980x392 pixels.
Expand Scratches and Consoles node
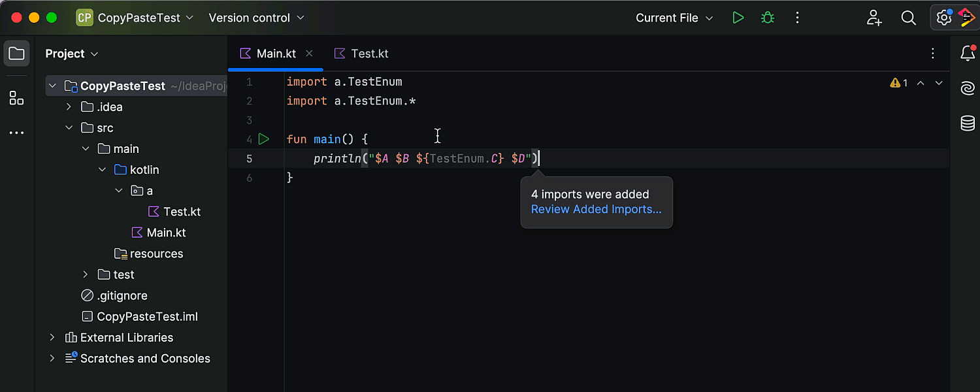[x=52, y=358]
